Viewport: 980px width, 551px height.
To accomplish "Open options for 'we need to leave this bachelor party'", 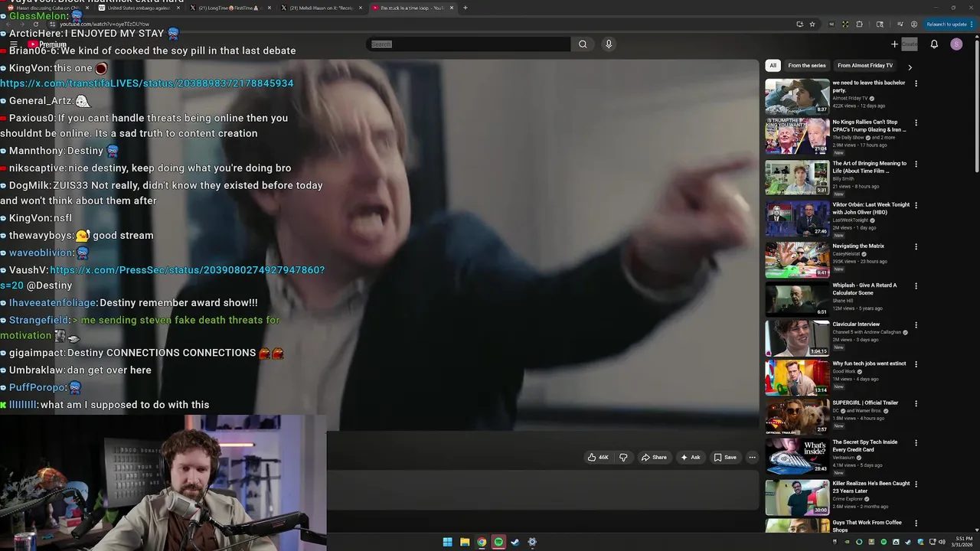I will (916, 83).
